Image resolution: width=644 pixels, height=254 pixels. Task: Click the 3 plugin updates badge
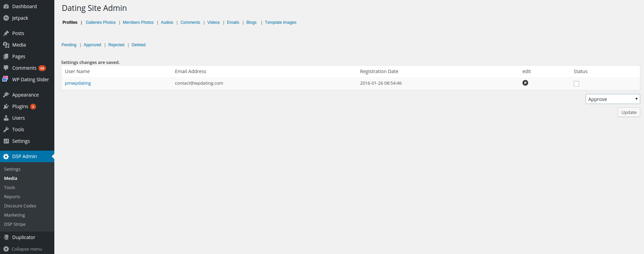(33, 107)
